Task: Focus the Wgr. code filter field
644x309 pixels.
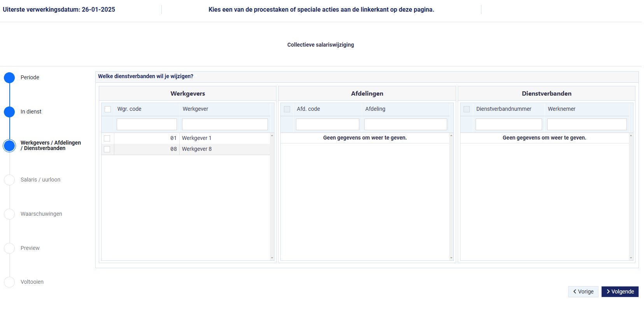Action: point(147,124)
